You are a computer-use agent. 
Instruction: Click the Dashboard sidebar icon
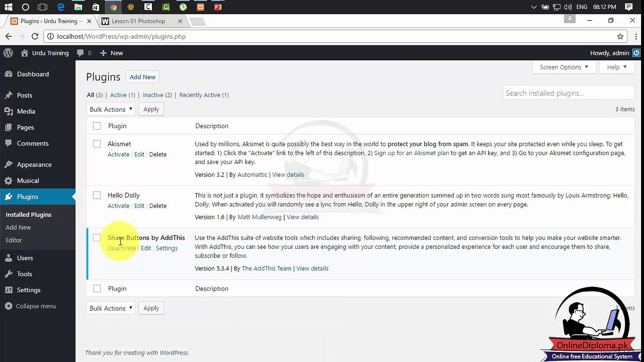coord(9,74)
